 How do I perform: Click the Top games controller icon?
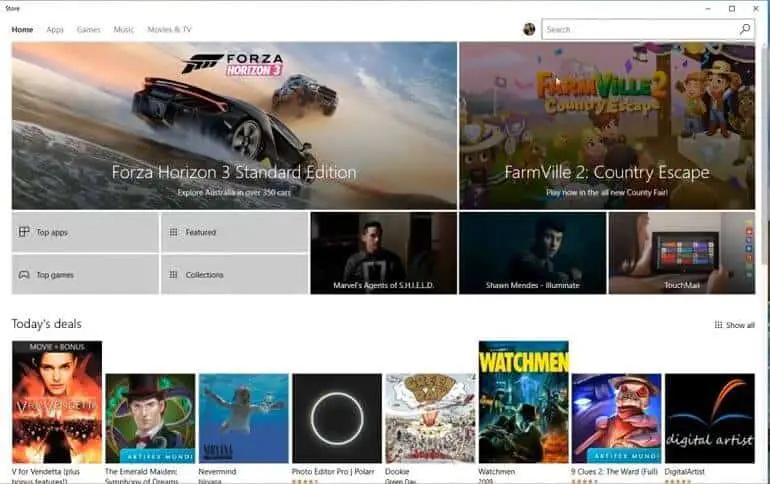click(24, 275)
